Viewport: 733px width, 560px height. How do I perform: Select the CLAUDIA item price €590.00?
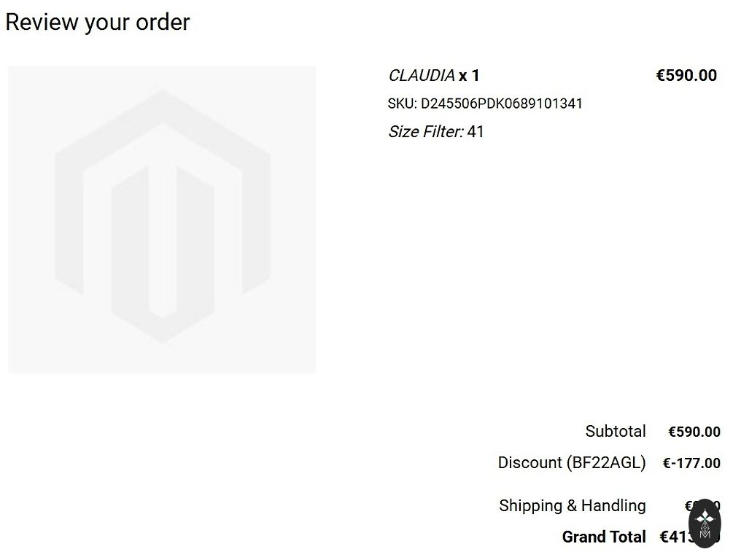[686, 76]
